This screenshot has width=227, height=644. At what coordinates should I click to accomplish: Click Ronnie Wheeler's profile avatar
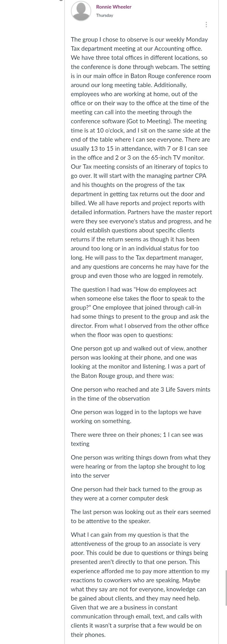81,11
